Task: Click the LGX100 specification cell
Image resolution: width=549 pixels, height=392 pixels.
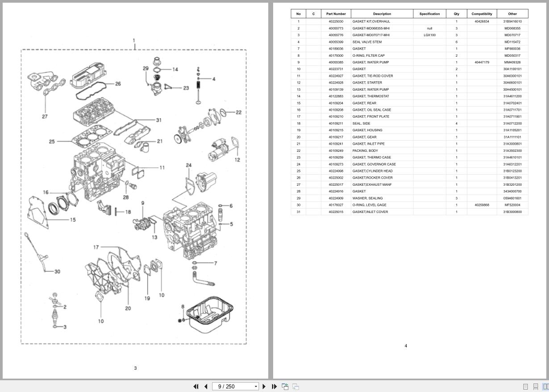Action: pyautogui.click(x=430, y=35)
